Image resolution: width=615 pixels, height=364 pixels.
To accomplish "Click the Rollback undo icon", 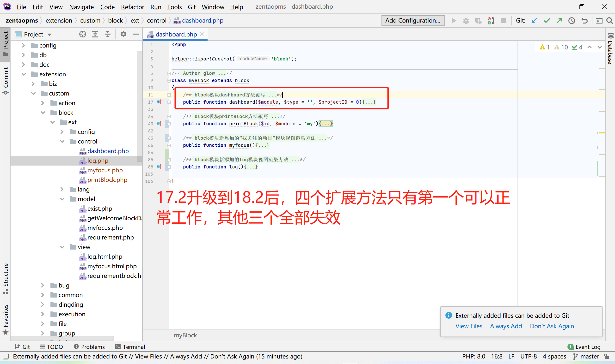I will [584, 21].
